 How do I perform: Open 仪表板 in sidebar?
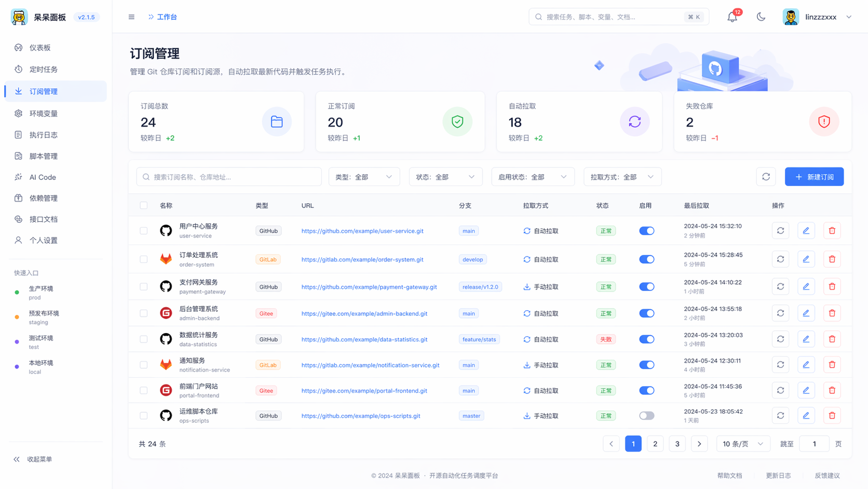point(56,48)
